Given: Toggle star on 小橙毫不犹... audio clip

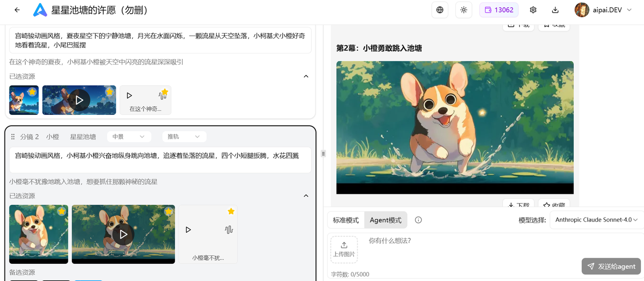Looking at the screenshot, I should (231, 212).
